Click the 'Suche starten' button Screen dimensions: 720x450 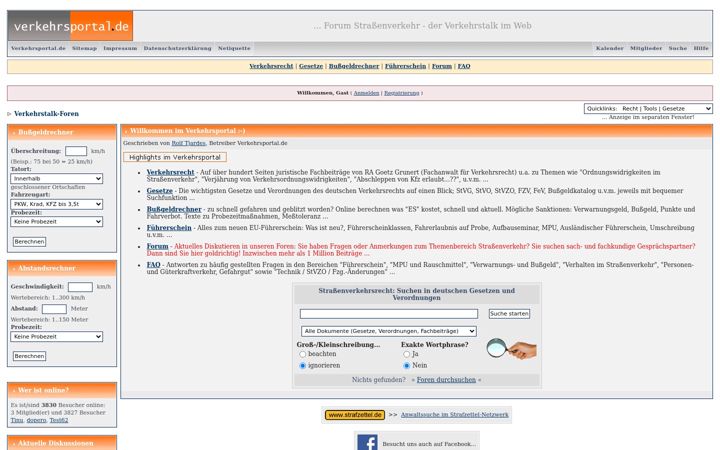pos(509,314)
